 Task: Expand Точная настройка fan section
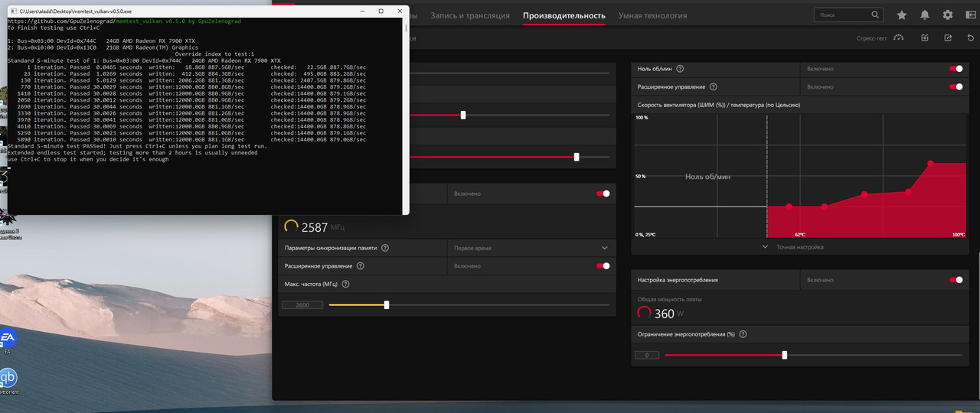(x=793, y=247)
